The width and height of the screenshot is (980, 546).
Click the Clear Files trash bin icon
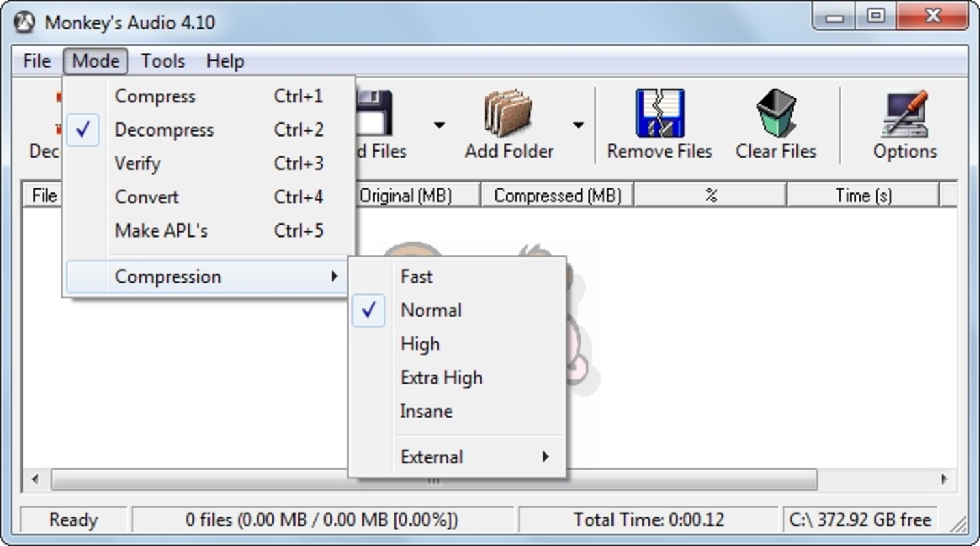click(777, 113)
